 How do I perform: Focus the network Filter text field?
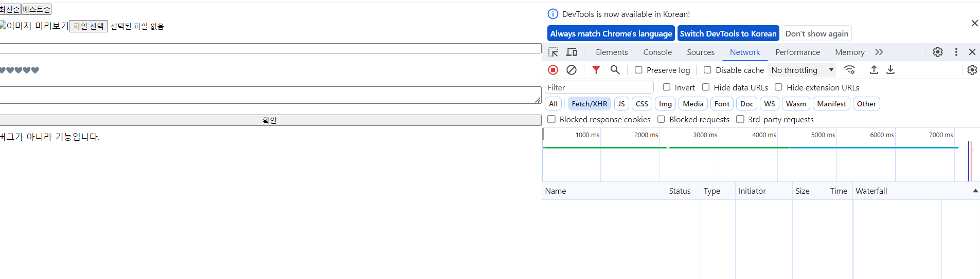click(x=599, y=87)
